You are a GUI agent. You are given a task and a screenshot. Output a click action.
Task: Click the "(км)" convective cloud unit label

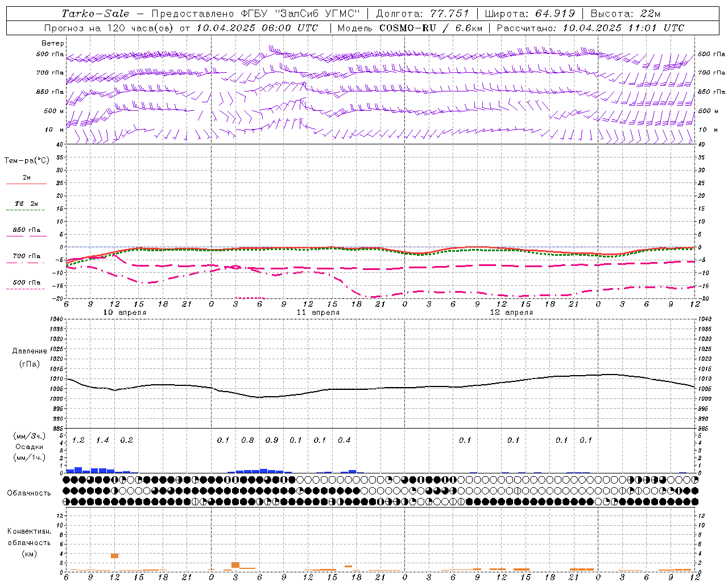tap(29, 554)
